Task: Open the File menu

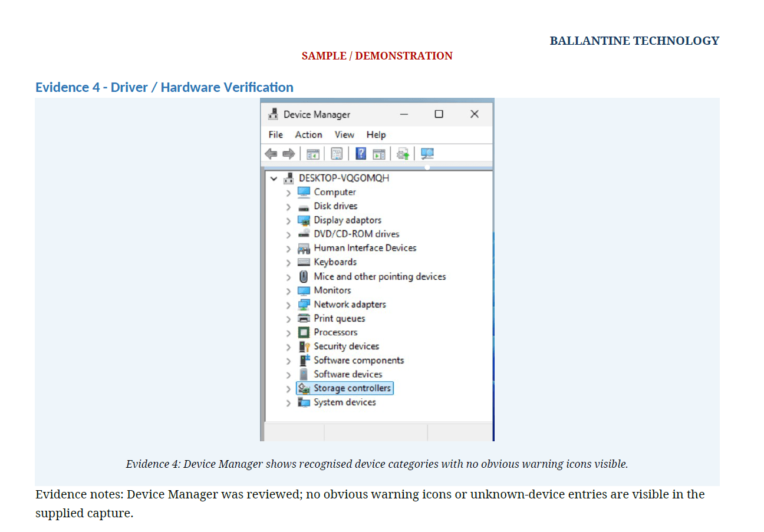Action: pyautogui.click(x=275, y=134)
